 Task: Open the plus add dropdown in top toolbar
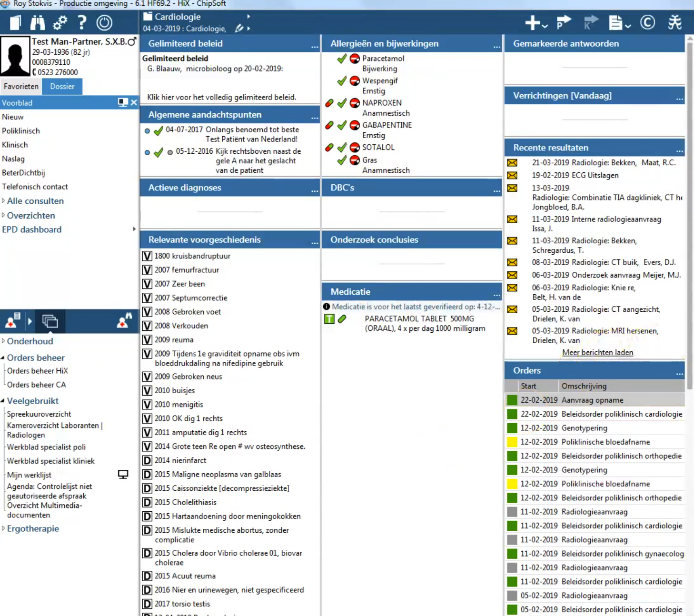(536, 22)
